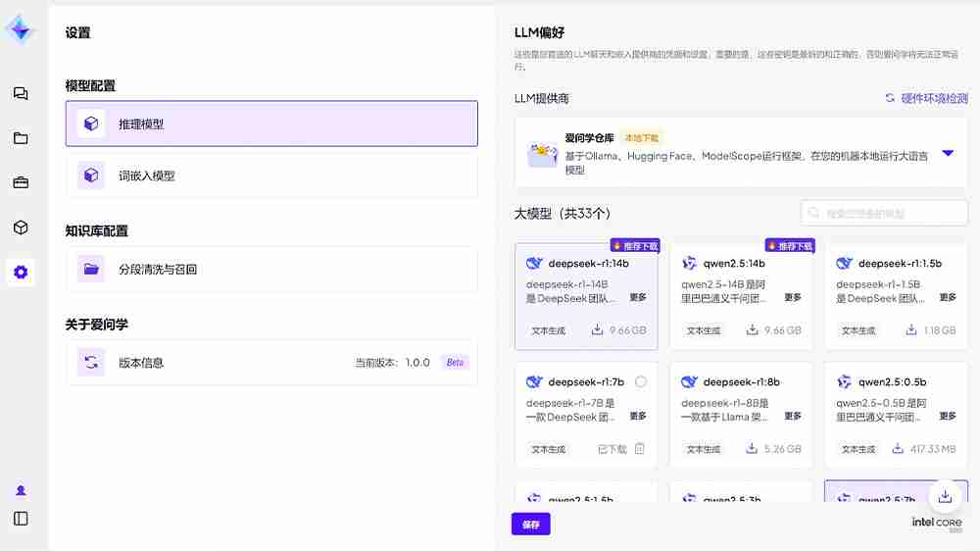Select the 推理模型 settings item

[271, 124]
